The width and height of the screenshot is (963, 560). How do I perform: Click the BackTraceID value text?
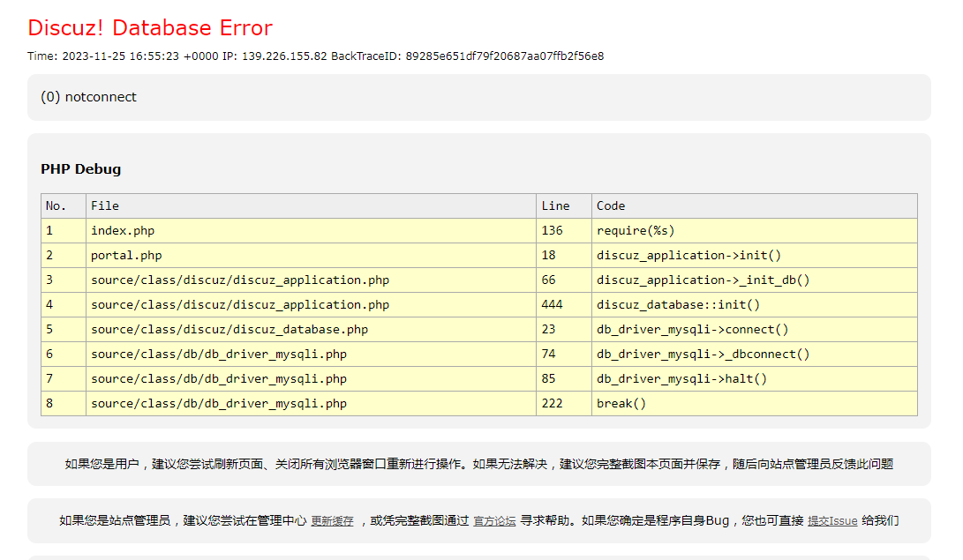(504, 56)
